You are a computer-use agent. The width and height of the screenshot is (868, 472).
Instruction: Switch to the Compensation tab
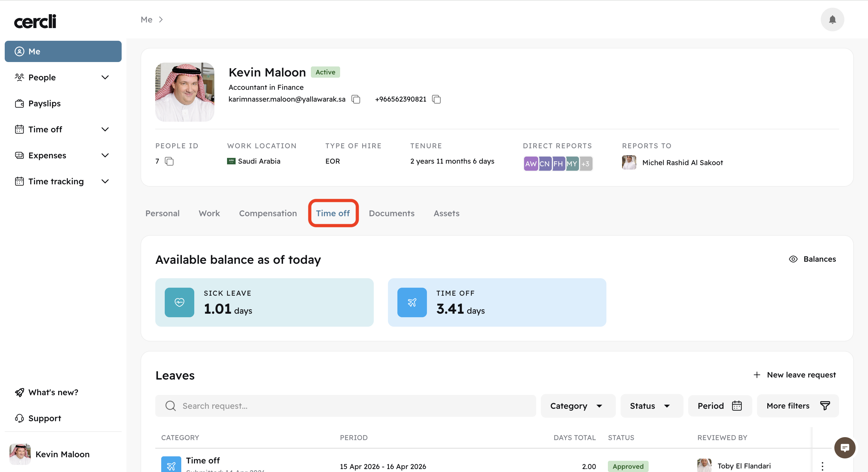268,214
